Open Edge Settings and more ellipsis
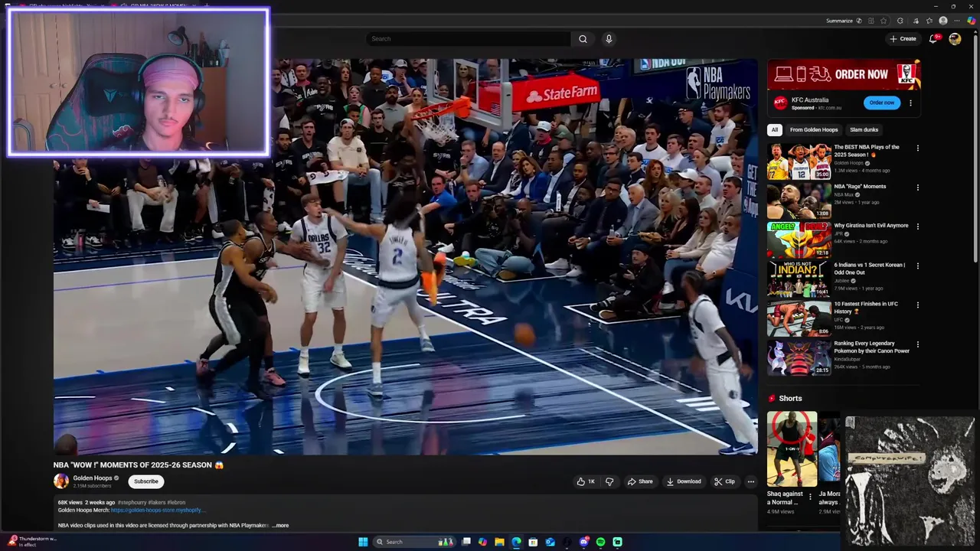 point(957,21)
